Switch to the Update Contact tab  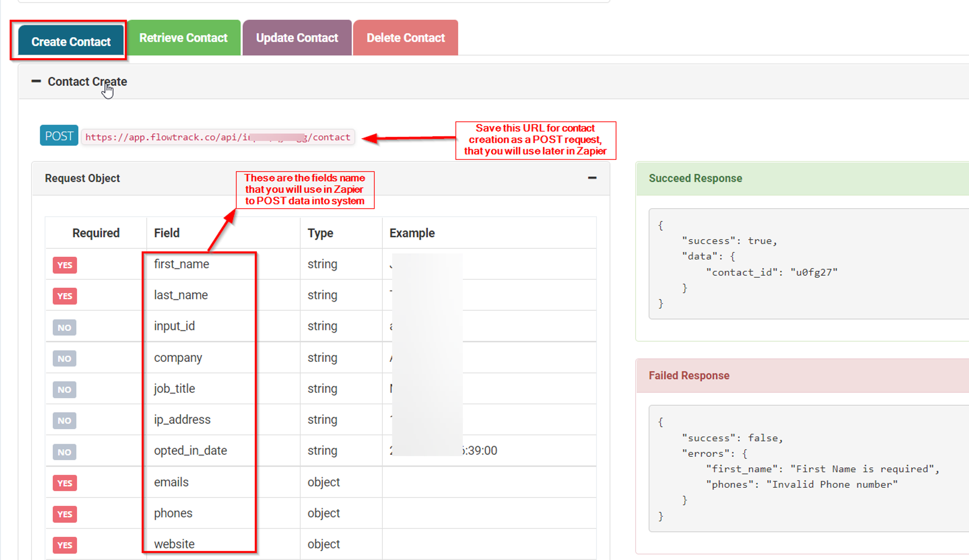coord(297,38)
